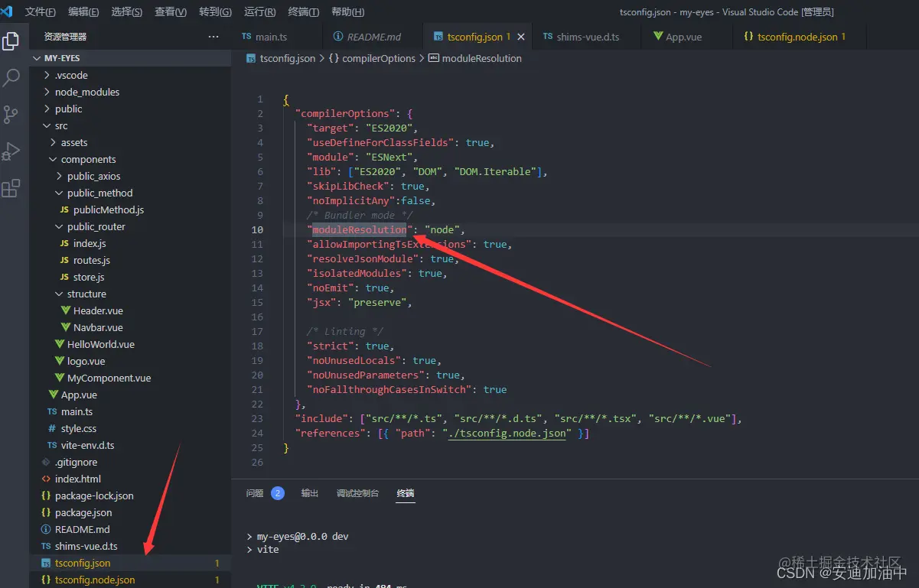Expand the node_modules folder
This screenshot has width=919, height=588.
[130, 92]
